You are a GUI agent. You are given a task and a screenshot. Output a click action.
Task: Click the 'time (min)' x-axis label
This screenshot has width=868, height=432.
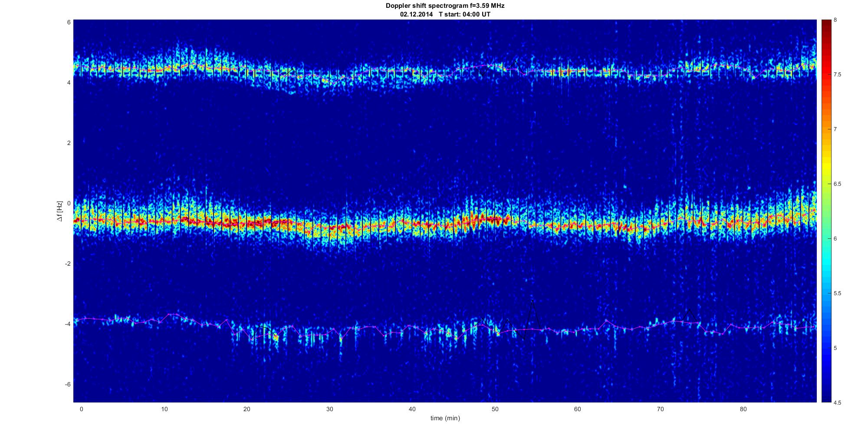pos(445,419)
